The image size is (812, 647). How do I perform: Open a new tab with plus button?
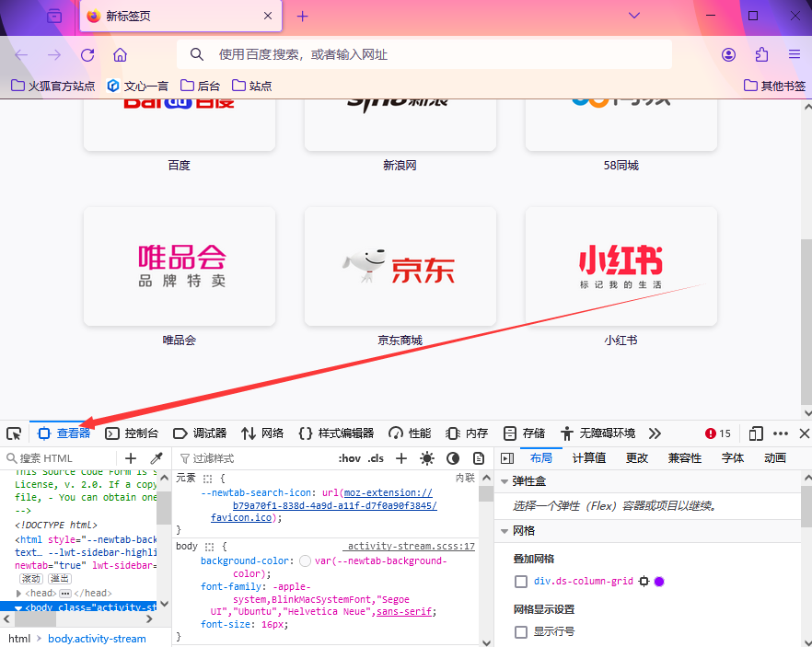[302, 17]
